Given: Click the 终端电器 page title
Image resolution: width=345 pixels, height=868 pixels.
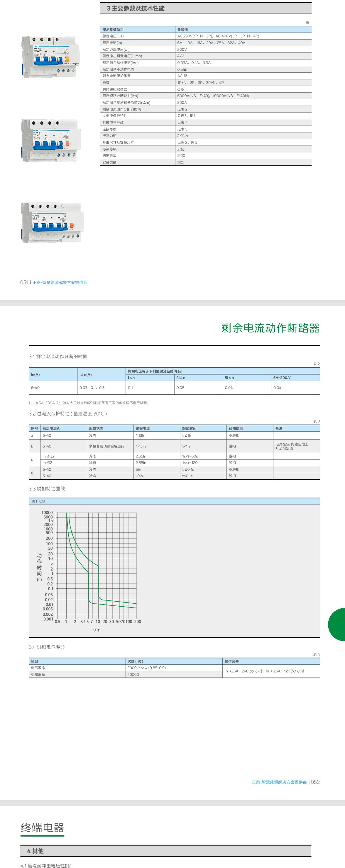Looking at the screenshot, I should pos(42,828).
